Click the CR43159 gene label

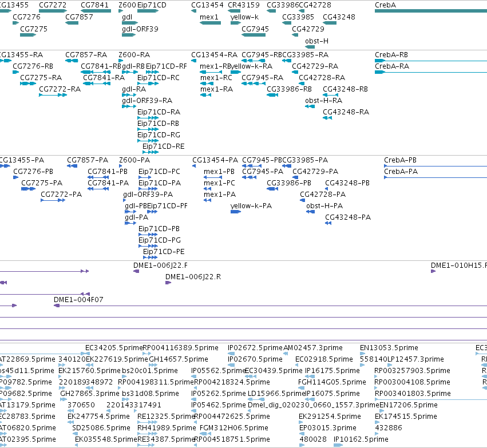pyautogui.click(x=244, y=5)
